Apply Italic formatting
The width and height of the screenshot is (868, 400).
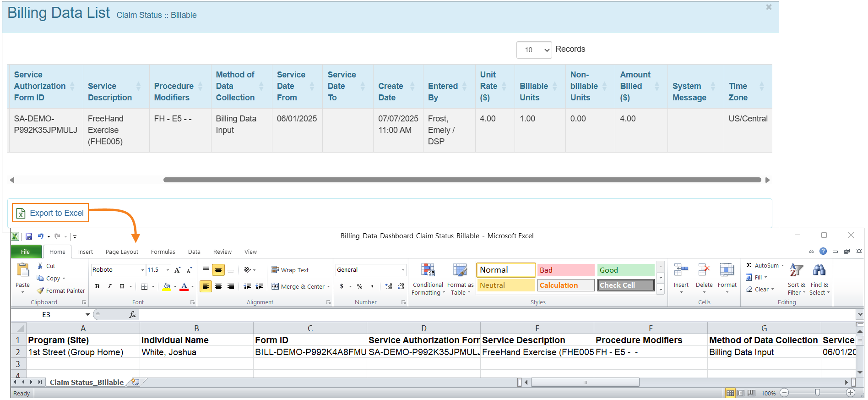[x=109, y=286]
